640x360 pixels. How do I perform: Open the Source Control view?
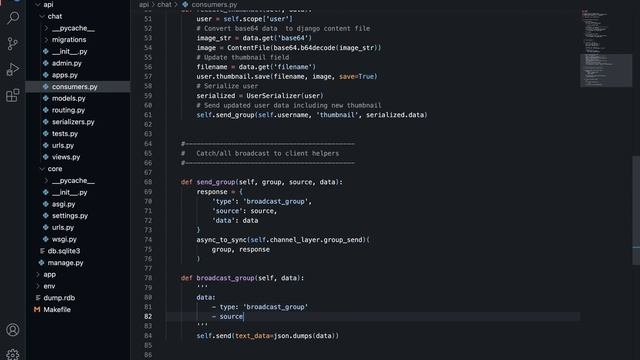coord(13,44)
